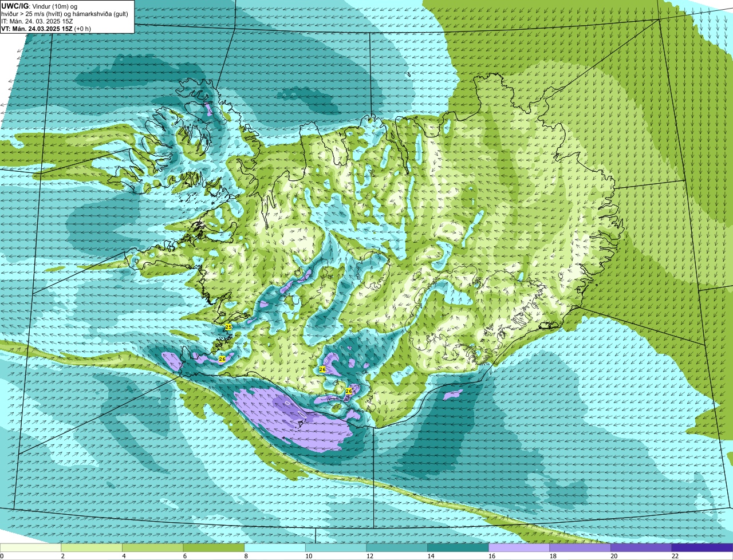Click the legend scale label "4"
This screenshot has width=733, height=560.
(124, 556)
